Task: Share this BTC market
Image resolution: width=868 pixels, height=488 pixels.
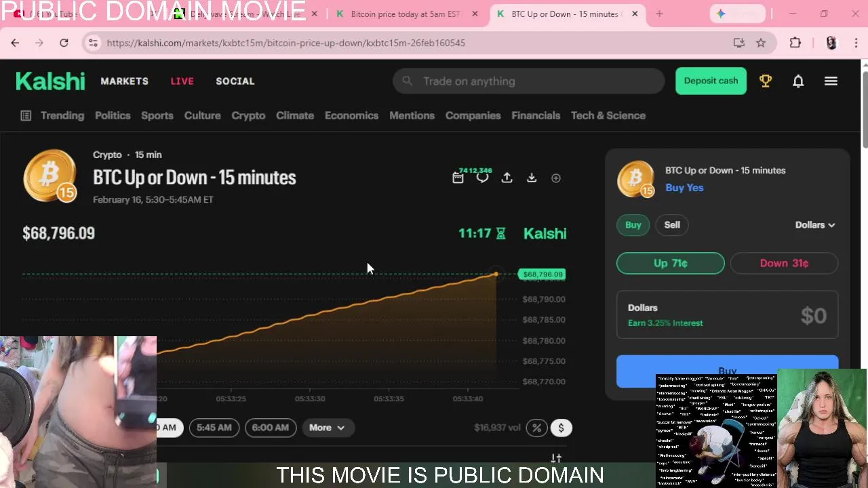Action: click(x=507, y=178)
